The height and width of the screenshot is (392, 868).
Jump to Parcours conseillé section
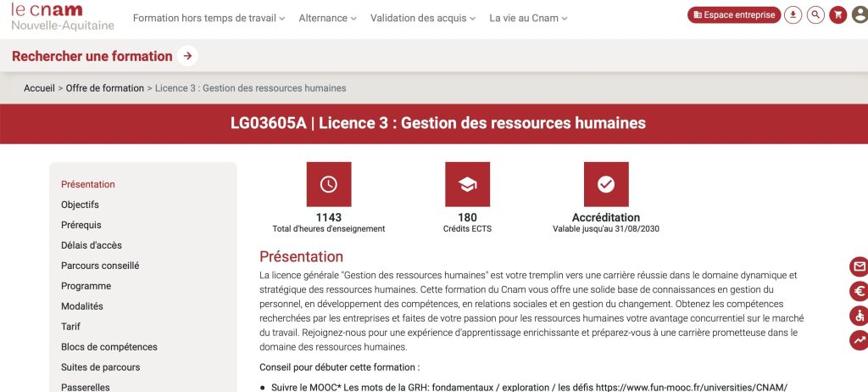tap(100, 266)
